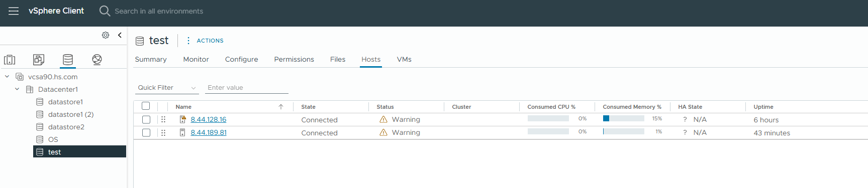The image size is (868, 188).
Task: Collapse the Datacenter1 tree node
Action: [17, 89]
